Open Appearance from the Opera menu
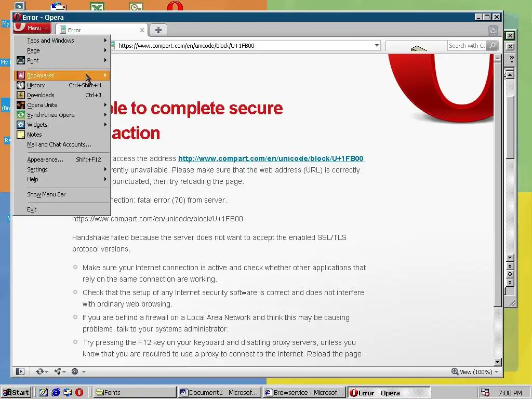The image size is (532, 399). (x=62, y=159)
